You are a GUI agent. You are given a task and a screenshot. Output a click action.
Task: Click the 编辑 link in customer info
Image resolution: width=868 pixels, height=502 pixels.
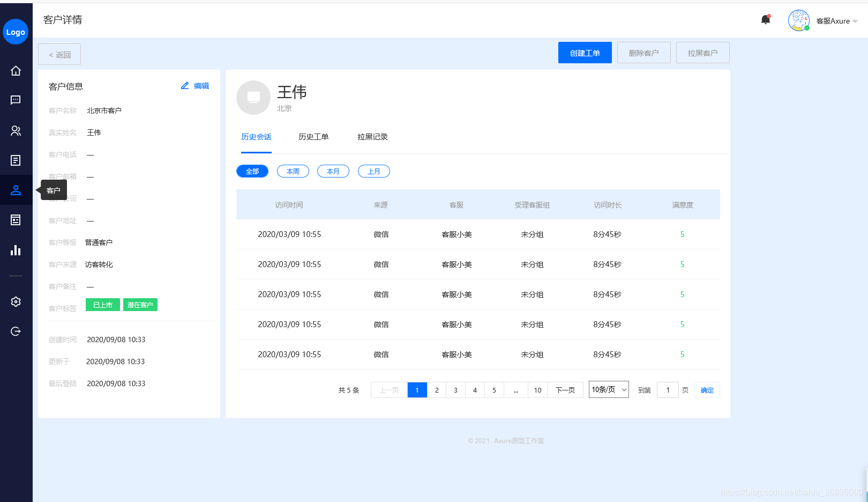click(x=201, y=86)
